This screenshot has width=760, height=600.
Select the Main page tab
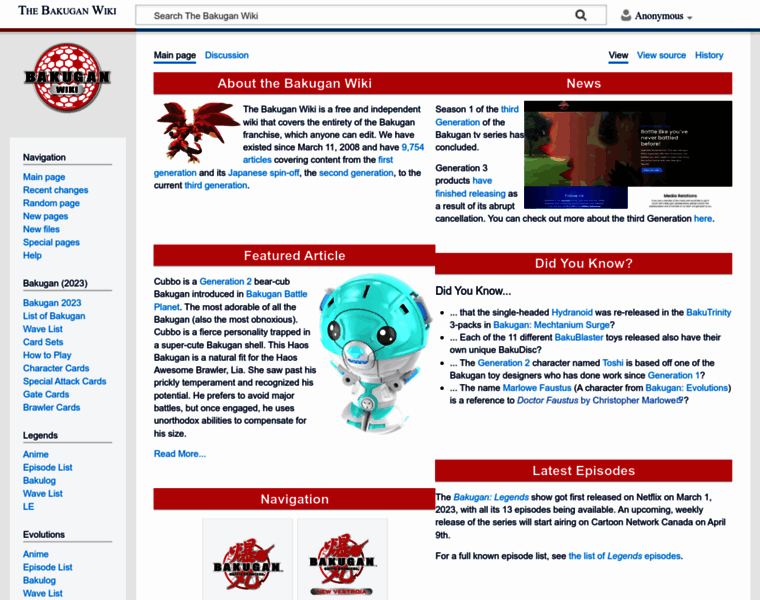(x=174, y=55)
